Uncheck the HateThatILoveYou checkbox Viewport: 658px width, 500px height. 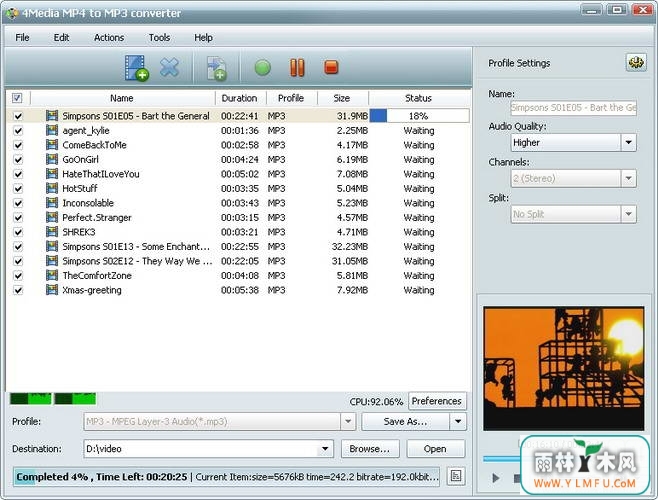coord(18,174)
